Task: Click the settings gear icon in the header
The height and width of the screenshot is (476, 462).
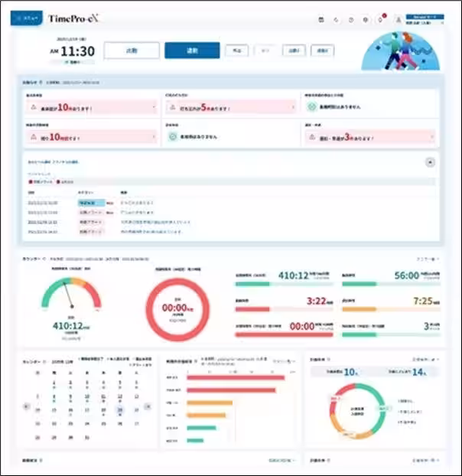Action: pos(365,20)
